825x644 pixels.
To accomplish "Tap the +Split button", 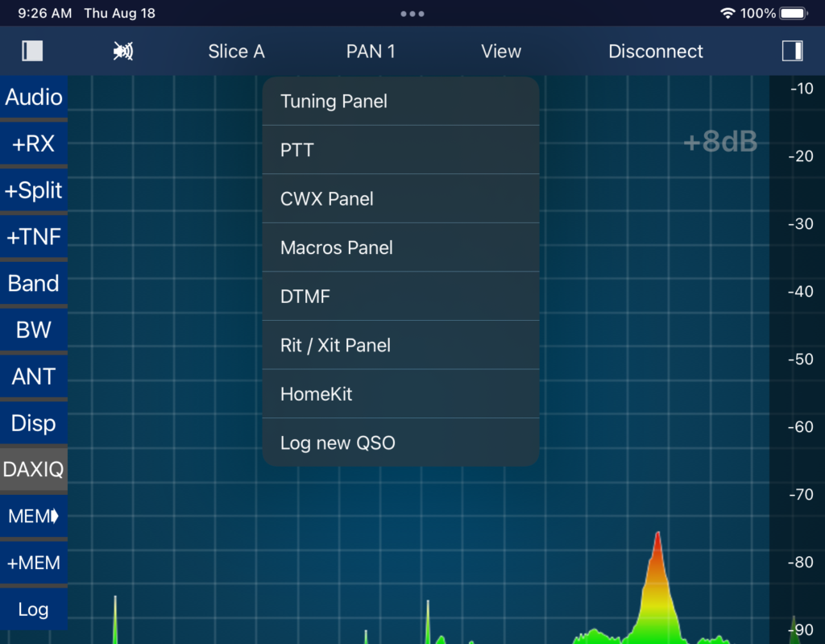I will [34, 190].
